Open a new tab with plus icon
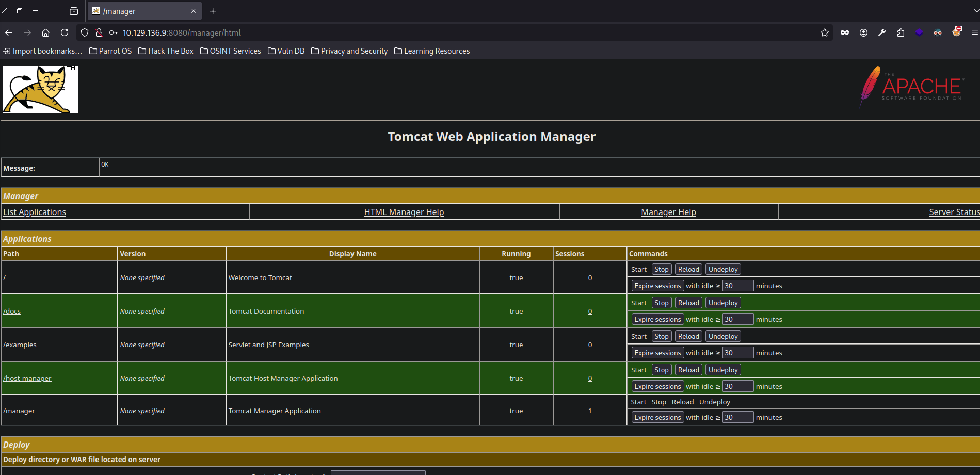This screenshot has height=475, width=980. tap(213, 11)
